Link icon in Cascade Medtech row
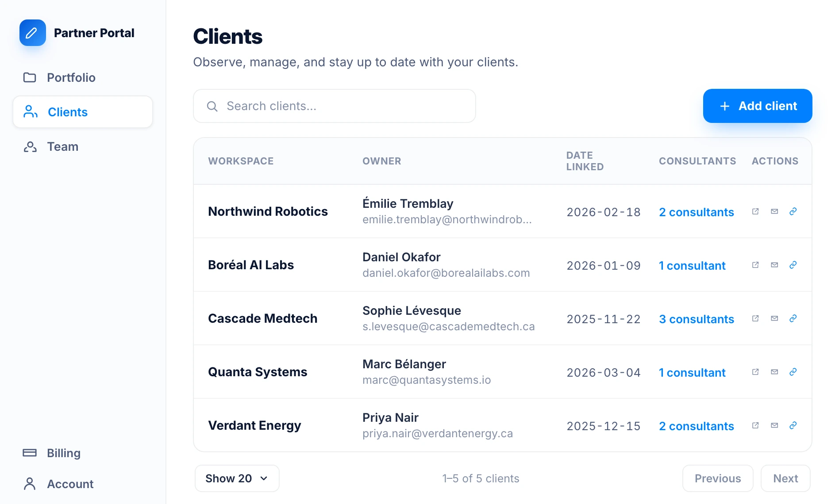This screenshot has width=839, height=504. 793,318
